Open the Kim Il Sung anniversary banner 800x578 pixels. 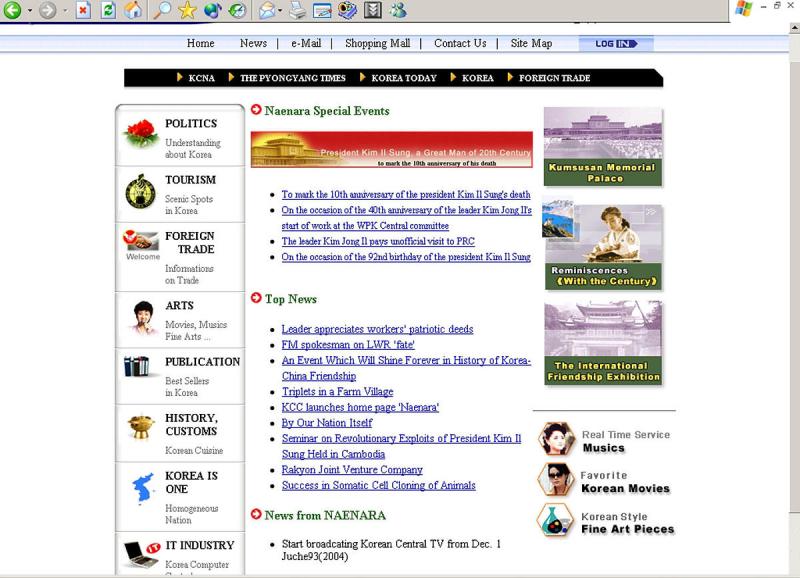(392, 149)
